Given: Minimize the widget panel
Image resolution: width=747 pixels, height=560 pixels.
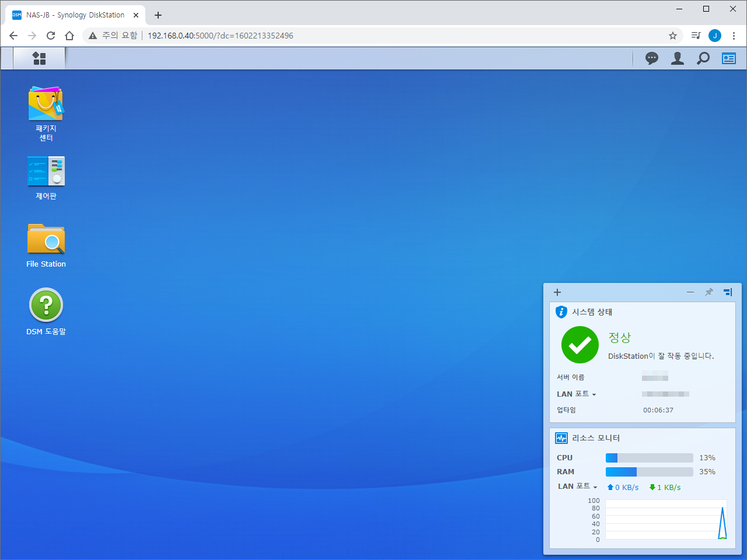Looking at the screenshot, I should 690,292.
